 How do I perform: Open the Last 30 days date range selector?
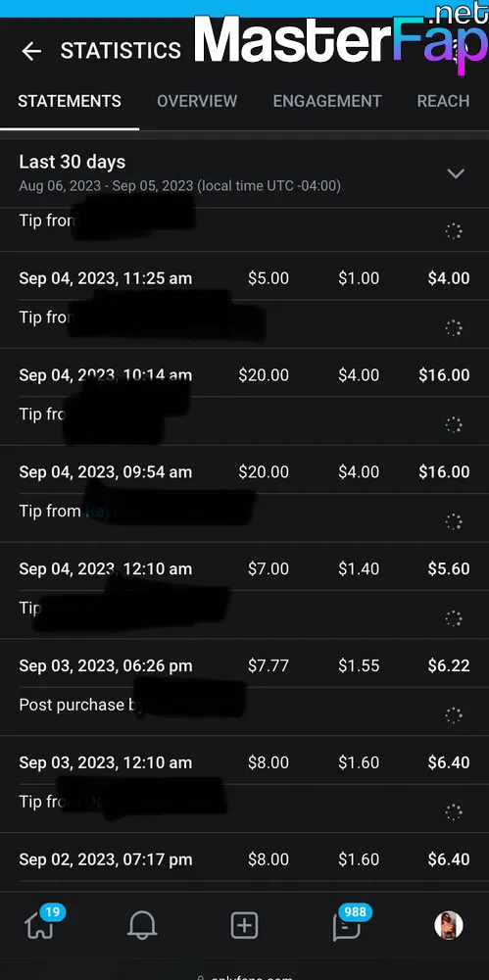click(245, 172)
